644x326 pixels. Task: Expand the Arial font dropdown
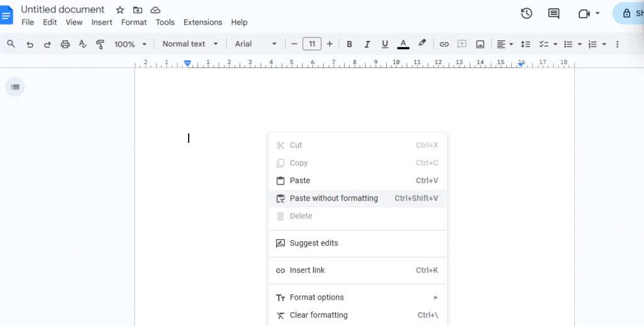point(255,44)
